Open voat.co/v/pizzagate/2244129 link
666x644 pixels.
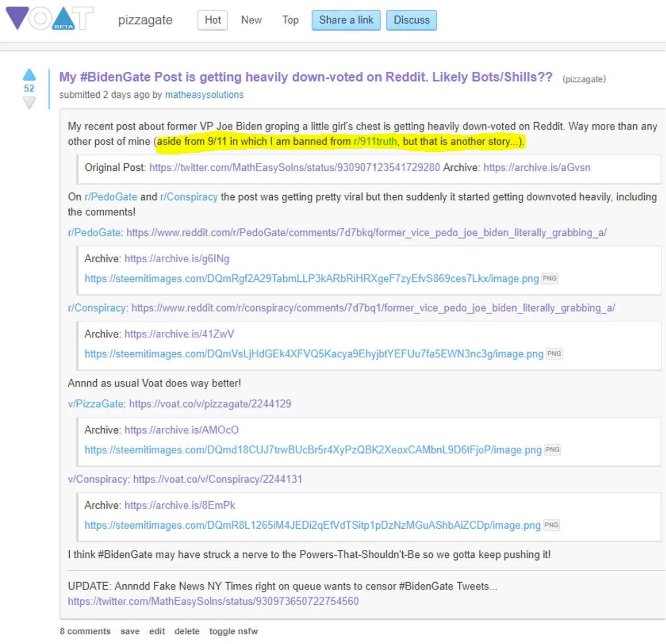click(210, 404)
